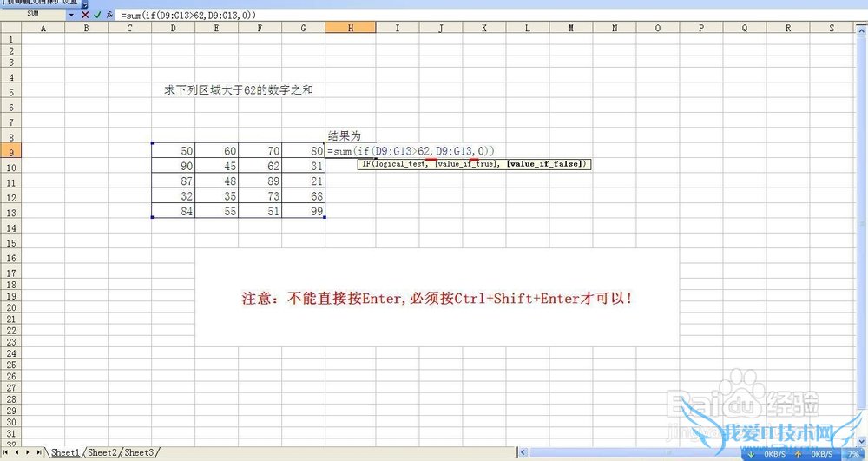Click cell D11 containing 87
This screenshot has width=868, height=461.
click(x=174, y=181)
